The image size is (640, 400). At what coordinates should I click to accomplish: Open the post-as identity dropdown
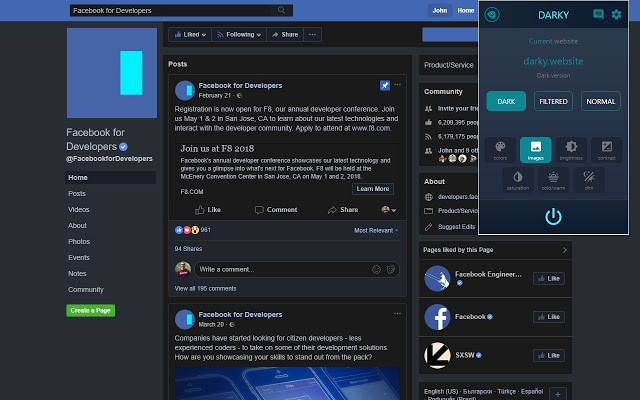[x=388, y=210]
